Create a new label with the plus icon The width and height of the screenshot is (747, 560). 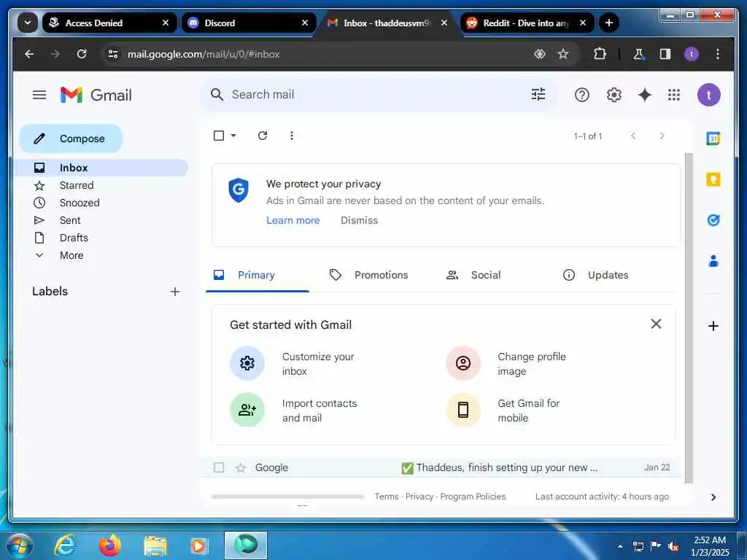(175, 292)
